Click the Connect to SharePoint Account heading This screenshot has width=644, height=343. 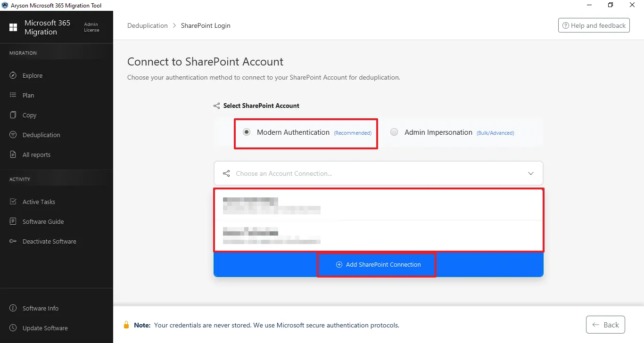tap(206, 62)
